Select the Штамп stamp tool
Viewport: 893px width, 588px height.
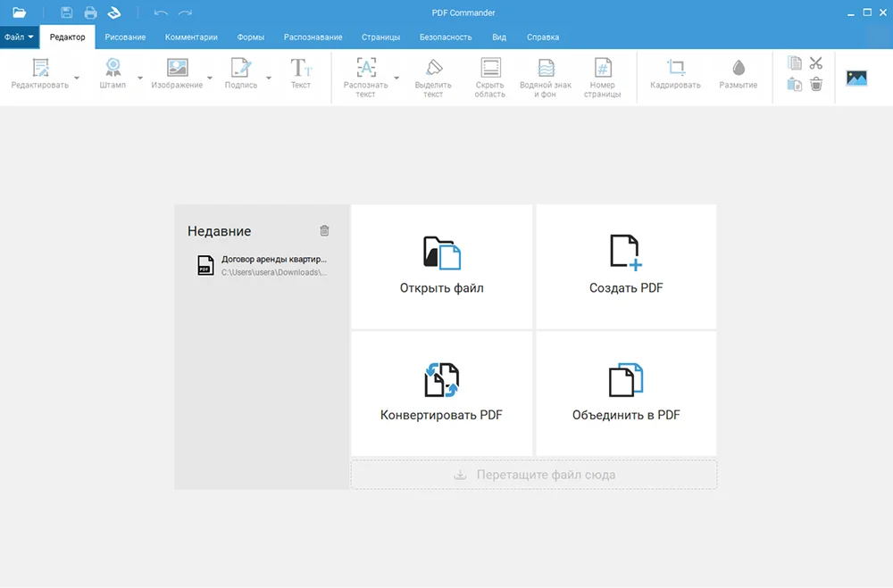click(x=113, y=74)
